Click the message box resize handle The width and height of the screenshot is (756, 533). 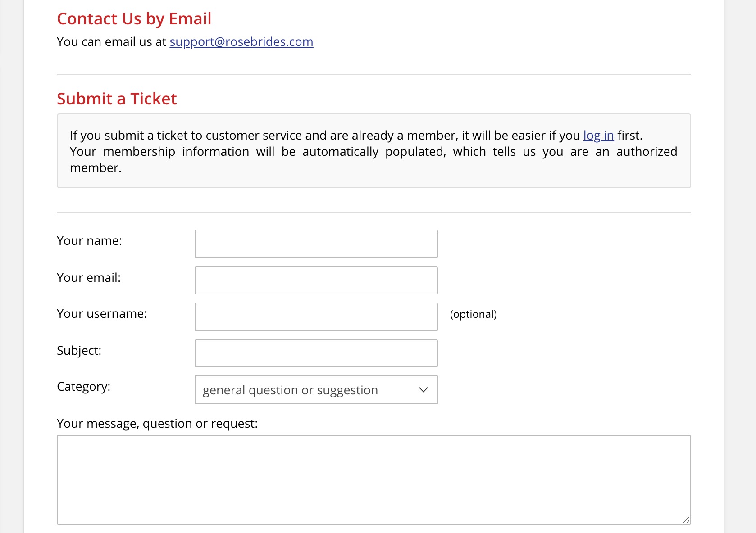point(686,520)
